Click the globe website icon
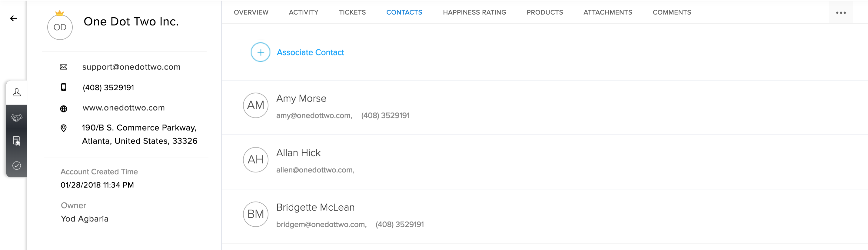Screen dimensions: 868x250 click(63, 108)
